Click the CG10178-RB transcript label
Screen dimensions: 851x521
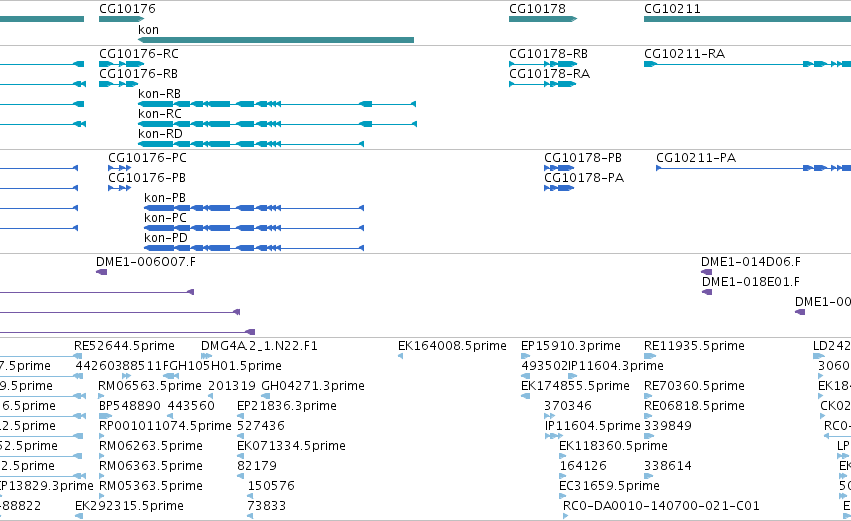(x=548, y=54)
